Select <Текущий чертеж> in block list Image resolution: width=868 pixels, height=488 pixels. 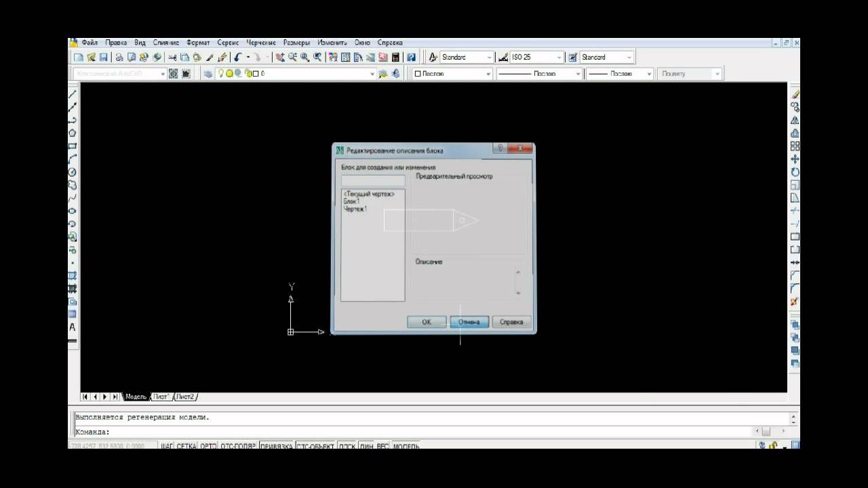[x=369, y=194]
